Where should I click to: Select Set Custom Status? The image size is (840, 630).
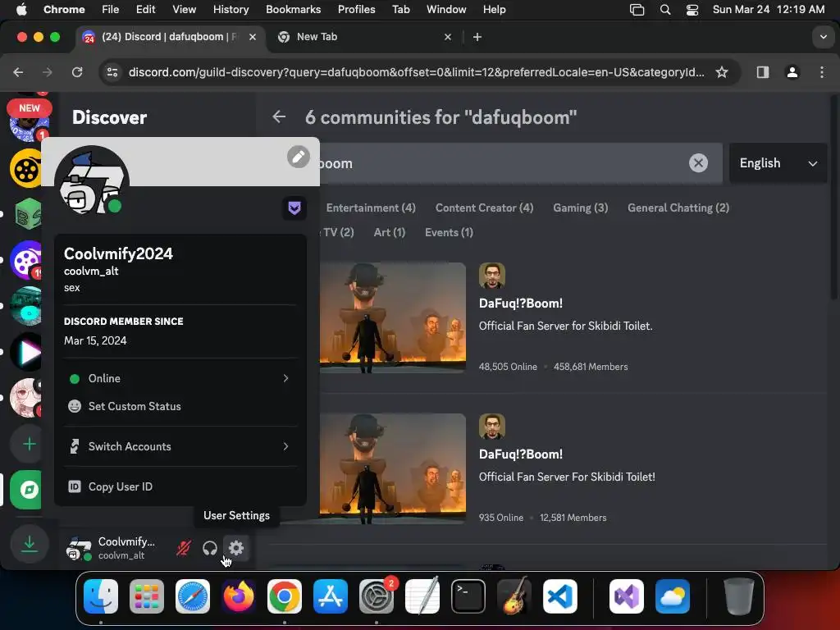coord(180,406)
